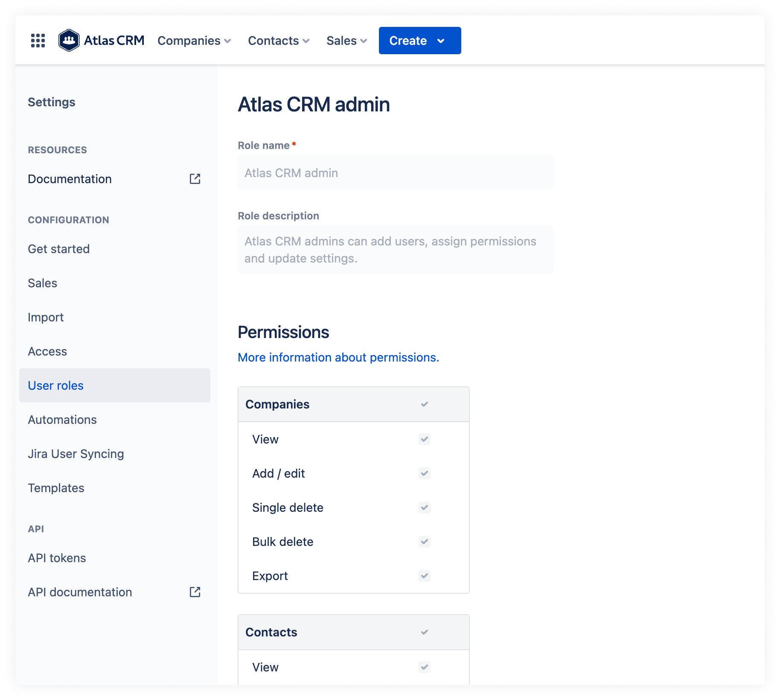Expand the Contacts dropdown in top navigation

click(x=279, y=41)
